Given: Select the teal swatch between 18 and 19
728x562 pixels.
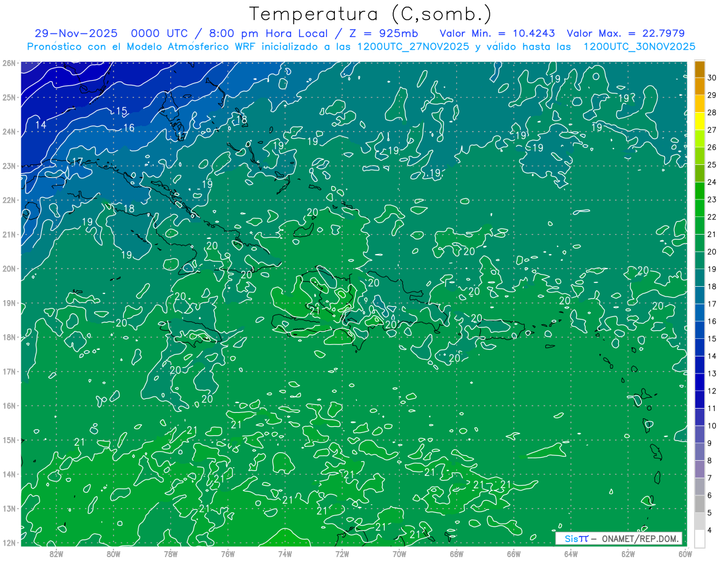Looking at the screenshot, I should coord(699,278).
